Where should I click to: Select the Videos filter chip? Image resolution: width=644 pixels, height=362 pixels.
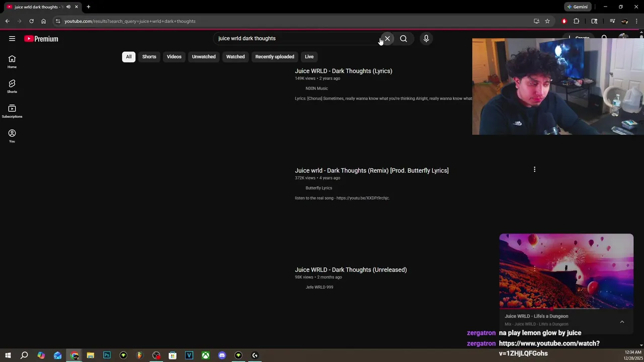174,57
